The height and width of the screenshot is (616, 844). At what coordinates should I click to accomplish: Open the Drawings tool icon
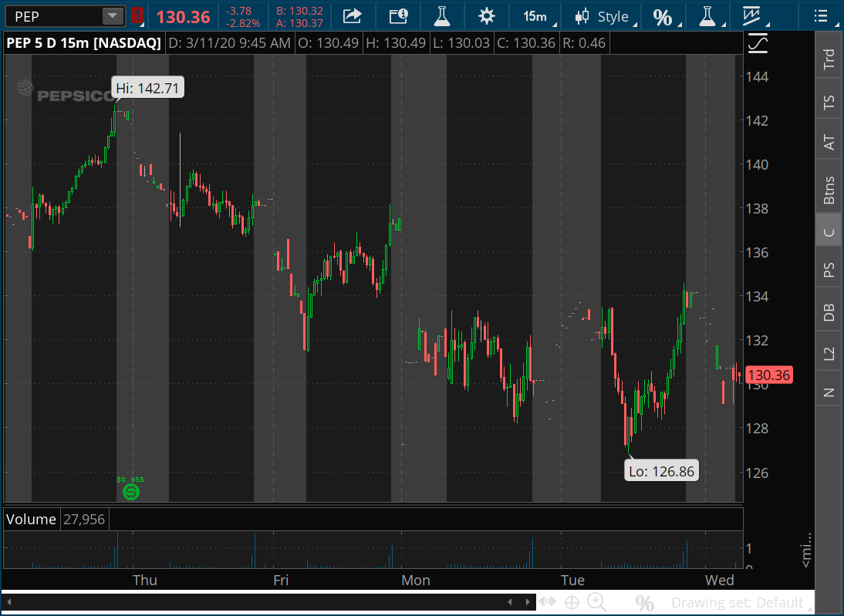[751, 16]
